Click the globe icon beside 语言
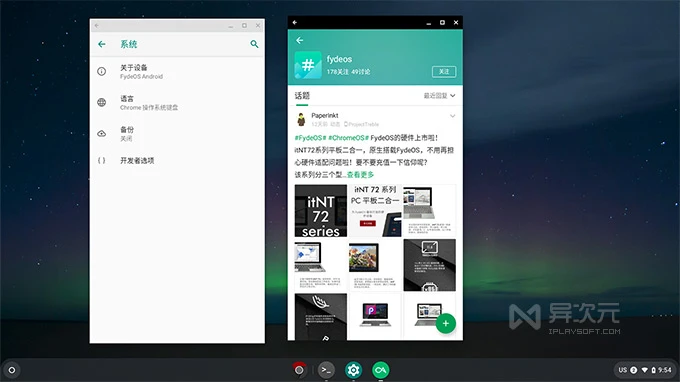This screenshot has width=680, height=382. click(101, 102)
